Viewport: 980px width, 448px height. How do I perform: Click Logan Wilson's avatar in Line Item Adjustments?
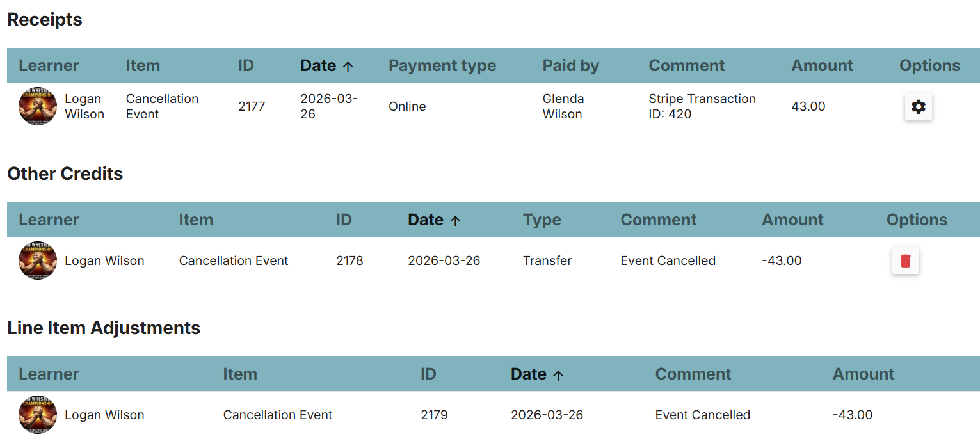pyautogui.click(x=38, y=415)
